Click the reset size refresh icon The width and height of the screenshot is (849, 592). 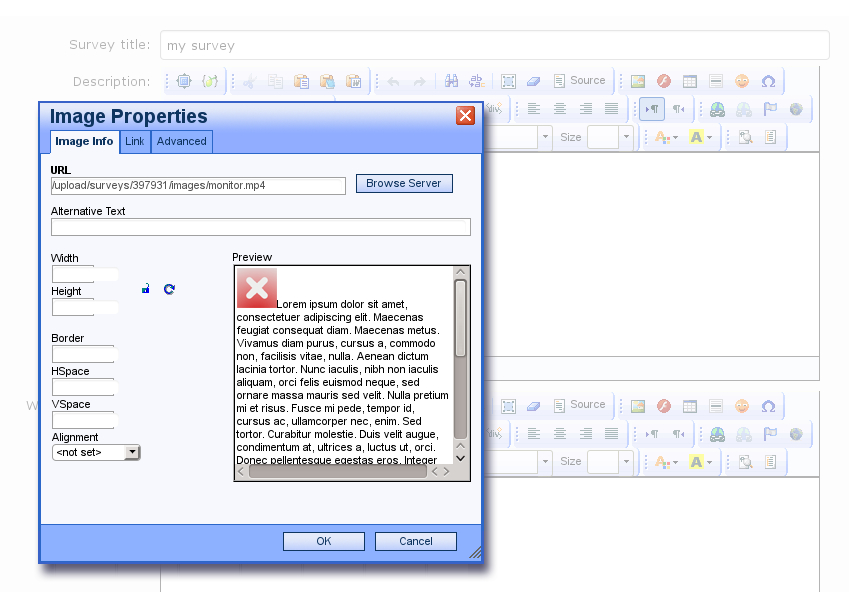click(169, 289)
